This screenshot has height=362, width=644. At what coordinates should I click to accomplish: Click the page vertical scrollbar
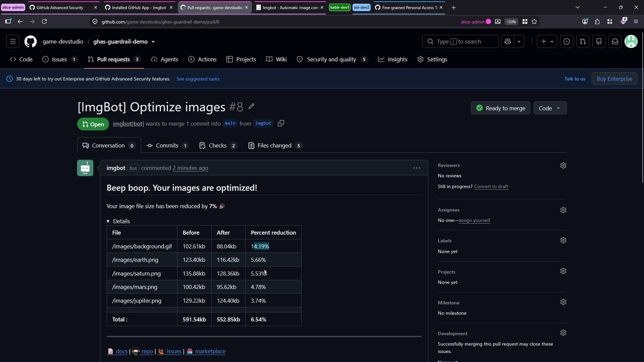pyautogui.click(x=642, y=107)
